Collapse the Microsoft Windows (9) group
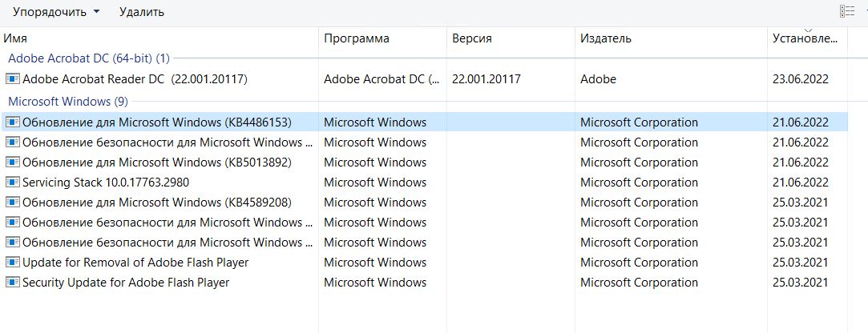 tap(67, 102)
